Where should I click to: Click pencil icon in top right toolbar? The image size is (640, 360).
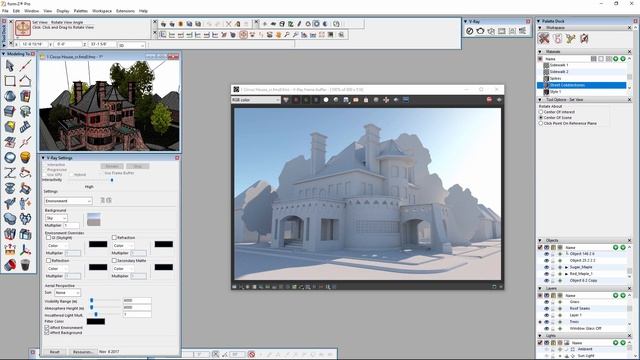[x=299, y=24]
